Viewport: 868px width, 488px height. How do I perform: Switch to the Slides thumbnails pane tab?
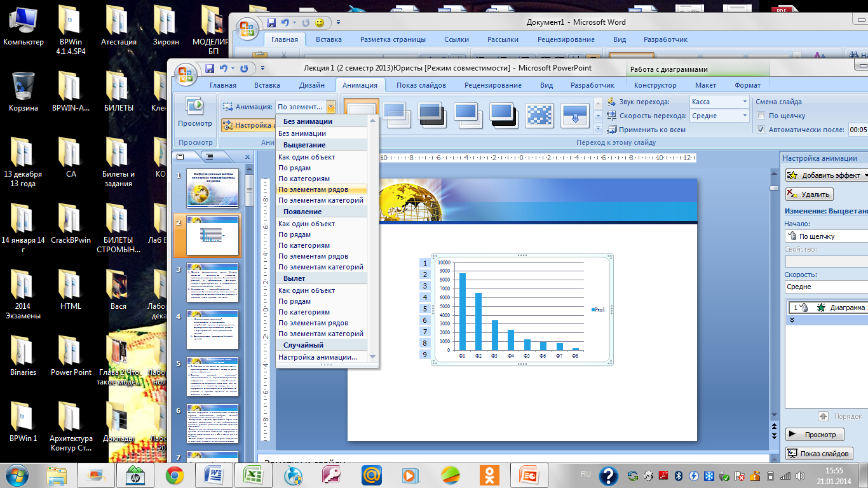click(x=180, y=156)
